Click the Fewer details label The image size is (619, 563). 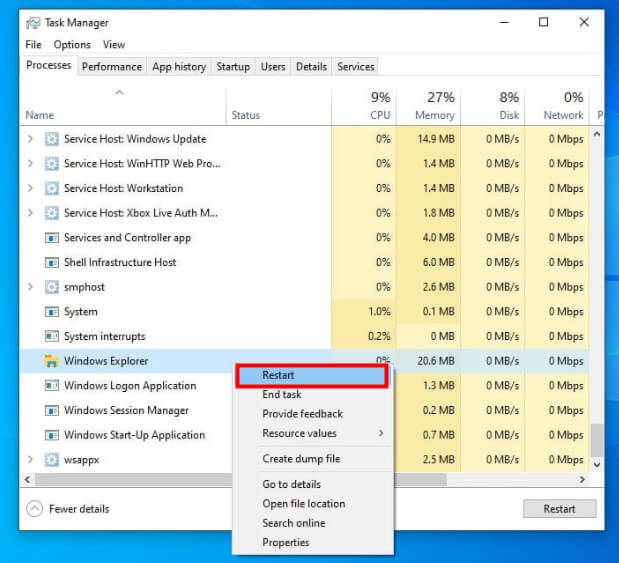click(x=79, y=509)
